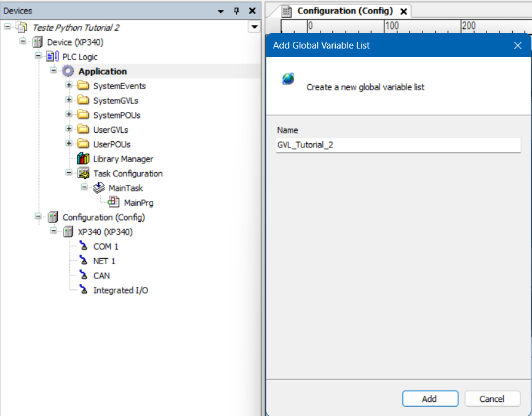Click the MainPrg program icon
The width and height of the screenshot is (532, 416).
pos(114,203)
